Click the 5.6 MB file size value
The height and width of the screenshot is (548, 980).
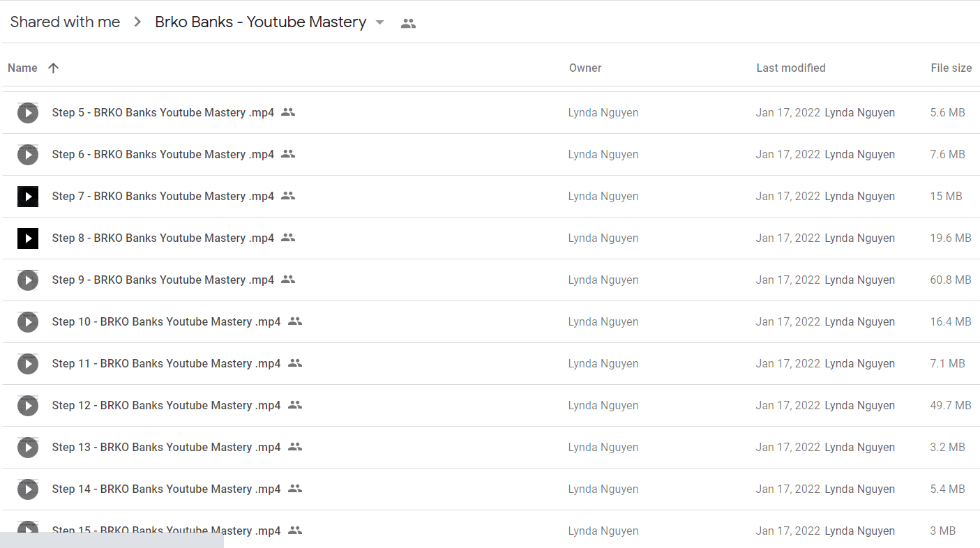tap(947, 112)
